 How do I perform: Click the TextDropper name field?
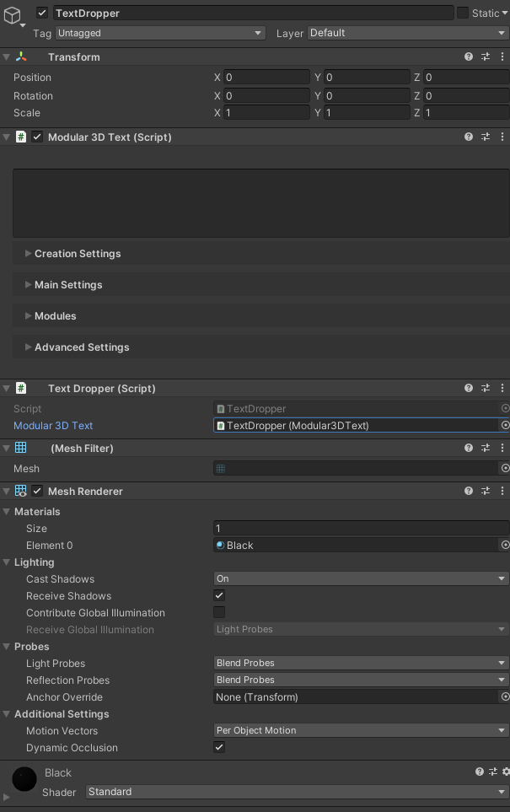252,13
